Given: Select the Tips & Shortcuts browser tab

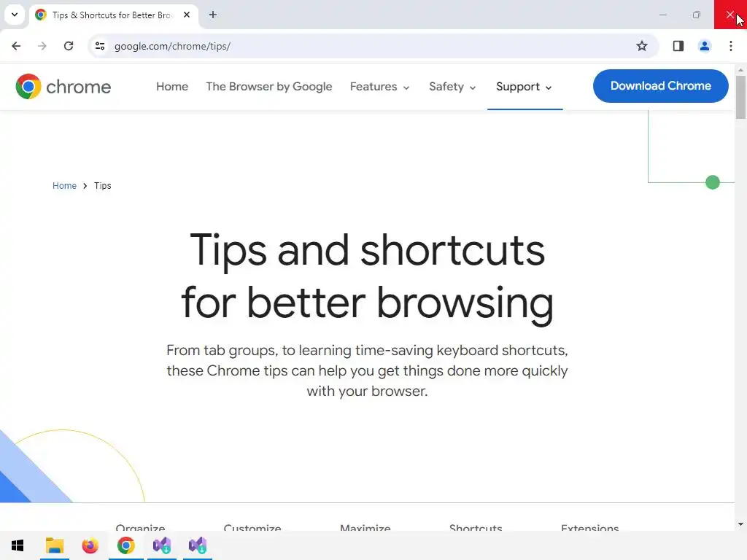Looking at the screenshot, I should point(112,15).
